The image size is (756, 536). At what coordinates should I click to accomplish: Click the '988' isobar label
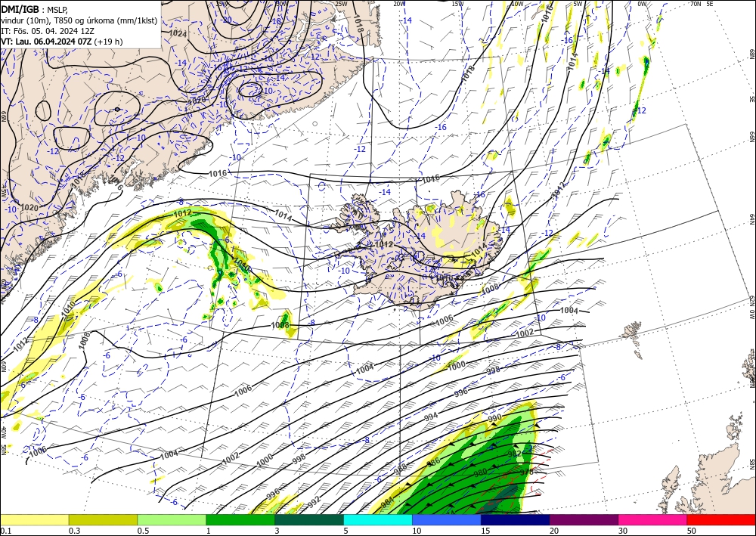(400, 468)
